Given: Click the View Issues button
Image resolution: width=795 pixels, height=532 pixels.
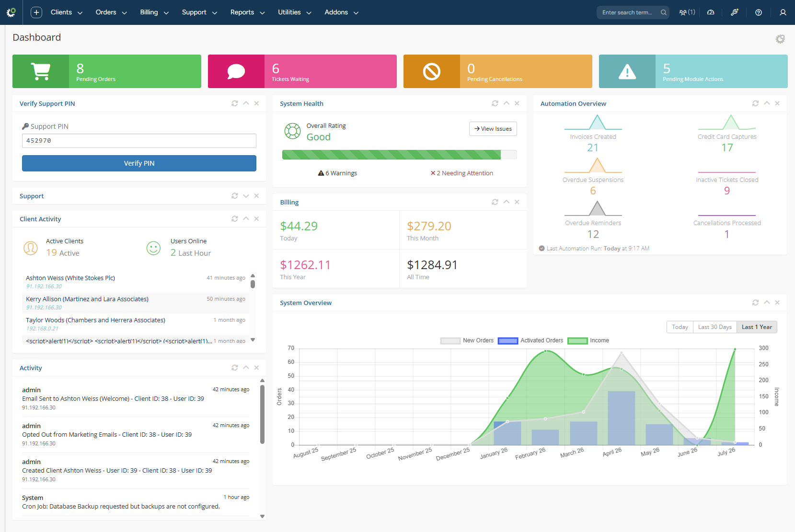Looking at the screenshot, I should tap(493, 129).
